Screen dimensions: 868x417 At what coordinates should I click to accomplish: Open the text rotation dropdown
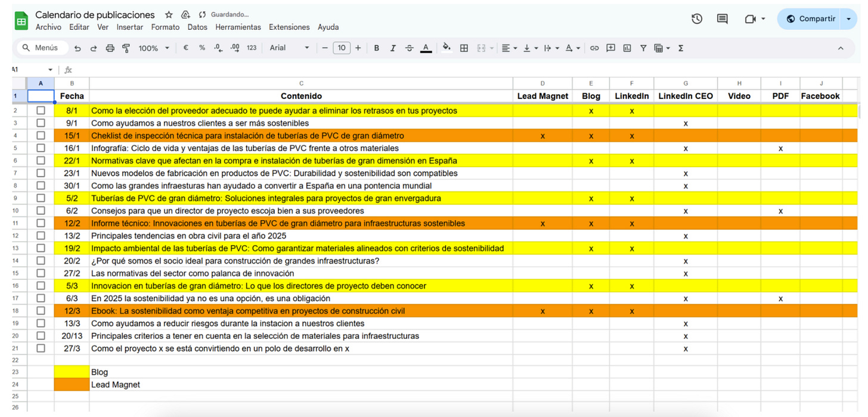572,48
